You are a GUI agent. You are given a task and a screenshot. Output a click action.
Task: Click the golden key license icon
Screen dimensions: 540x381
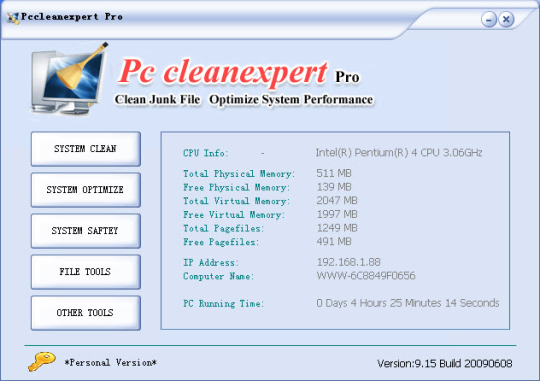click(x=42, y=361)
